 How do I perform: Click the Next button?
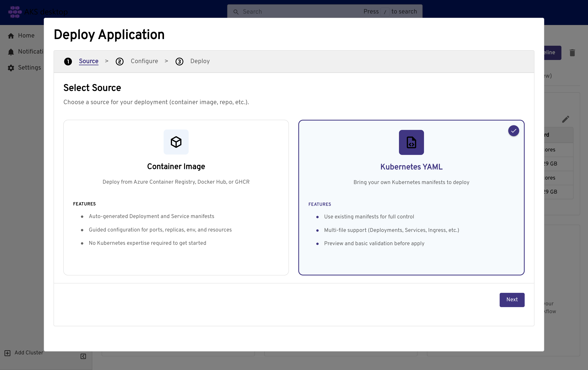(512, 300)
